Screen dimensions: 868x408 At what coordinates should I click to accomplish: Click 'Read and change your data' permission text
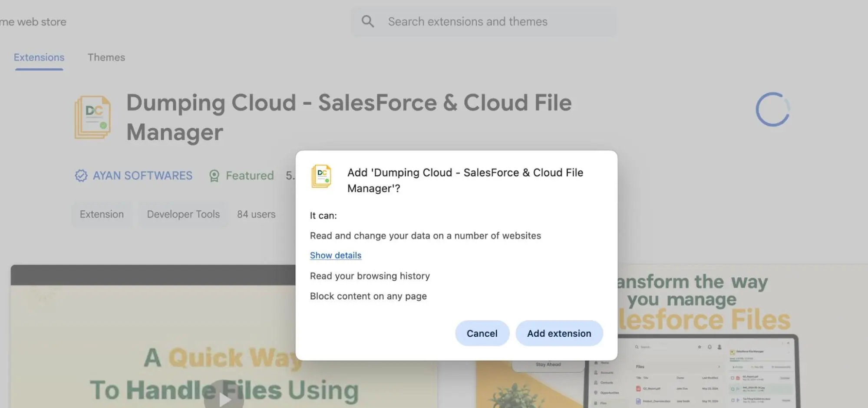click(426, 236)
